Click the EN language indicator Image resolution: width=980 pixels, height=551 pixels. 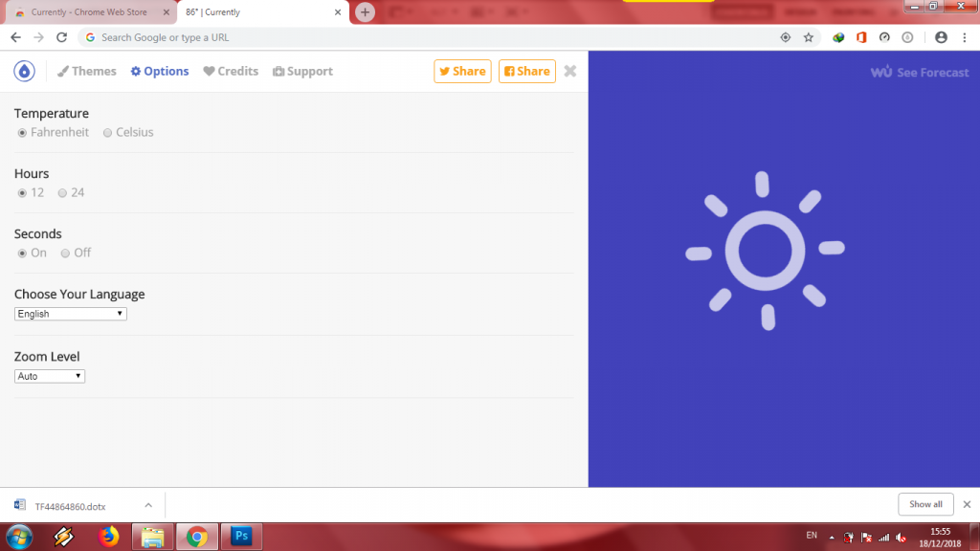pos(812,536)
